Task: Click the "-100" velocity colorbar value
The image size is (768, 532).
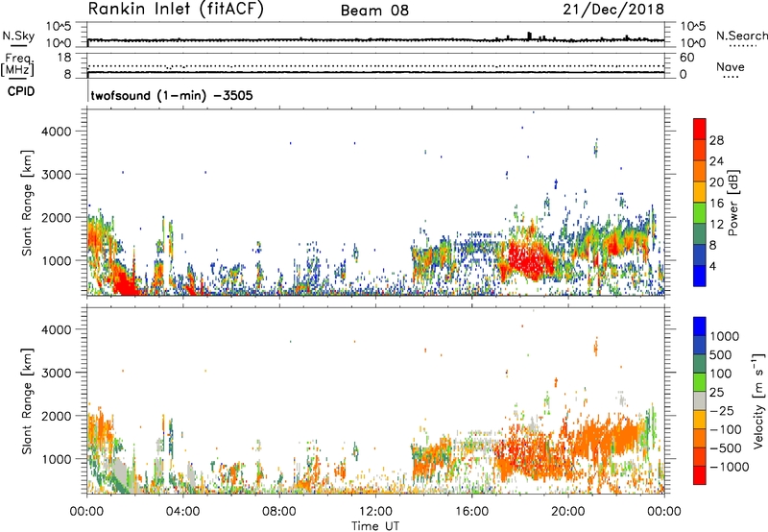Action: coord(726,429)
